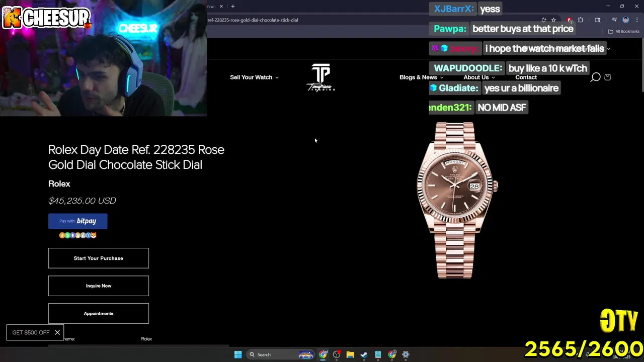
Task: Click the taskbar Search box
Action: click(281, 354)
